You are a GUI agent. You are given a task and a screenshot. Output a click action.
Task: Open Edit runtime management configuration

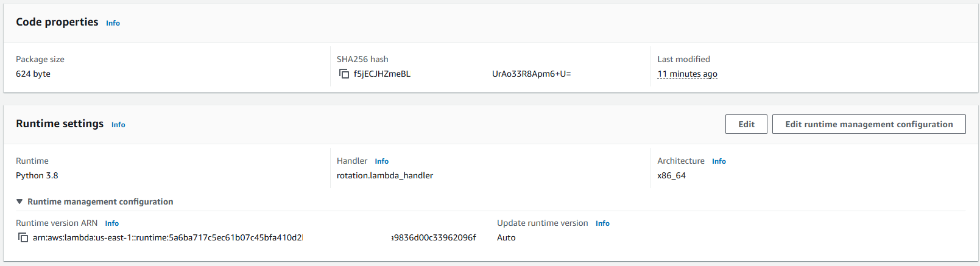pos(869,124)
